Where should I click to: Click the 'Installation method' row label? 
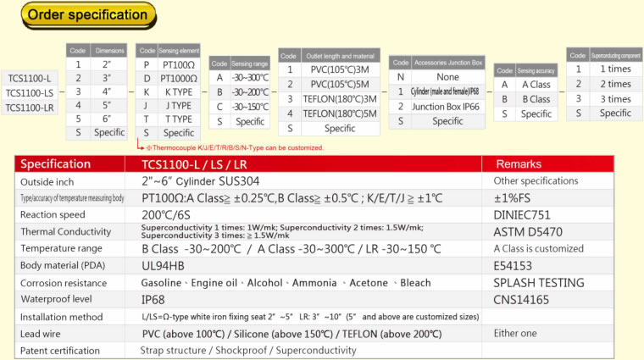[62, 317]
